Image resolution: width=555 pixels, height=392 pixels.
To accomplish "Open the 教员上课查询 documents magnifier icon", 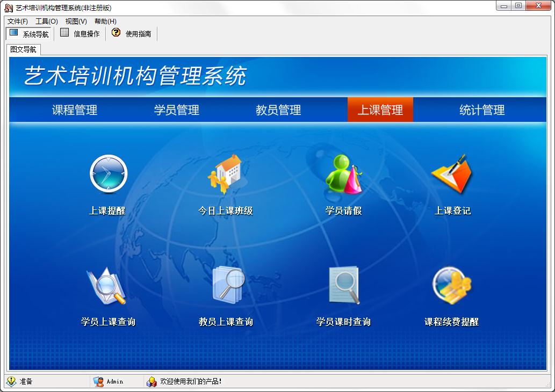I will (229, 285).
